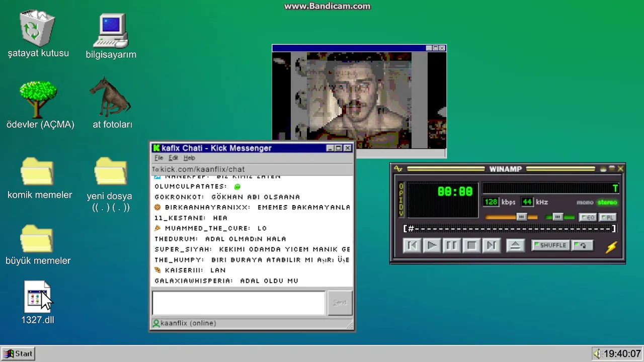Open the Edit menu in Kick Messenger

(173, 158)
